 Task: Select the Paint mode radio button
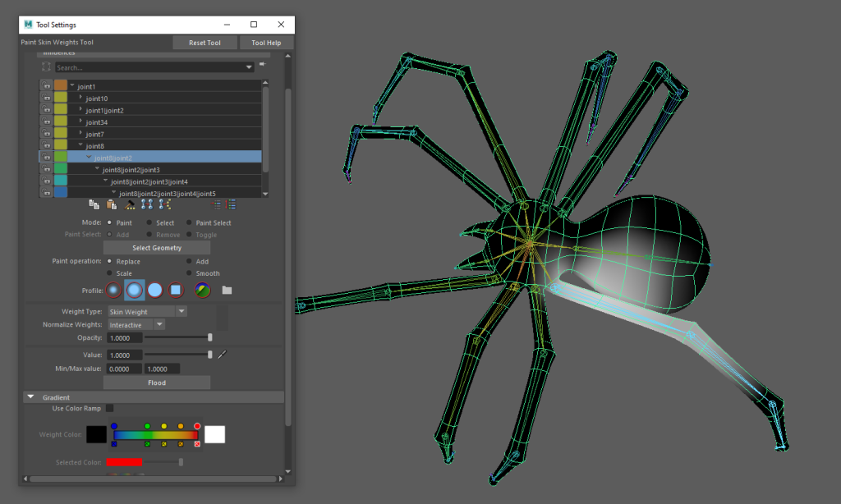[x=109, y=222]
